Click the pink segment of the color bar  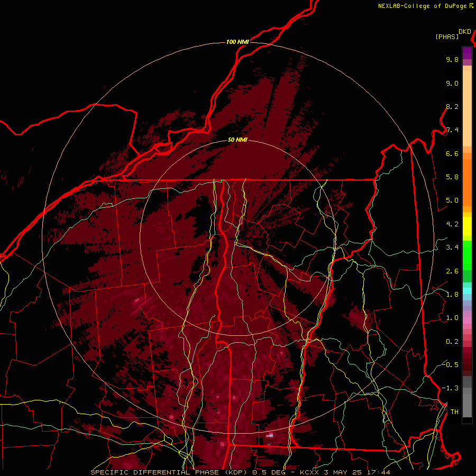pyautogui.click(x=467, y=321)
